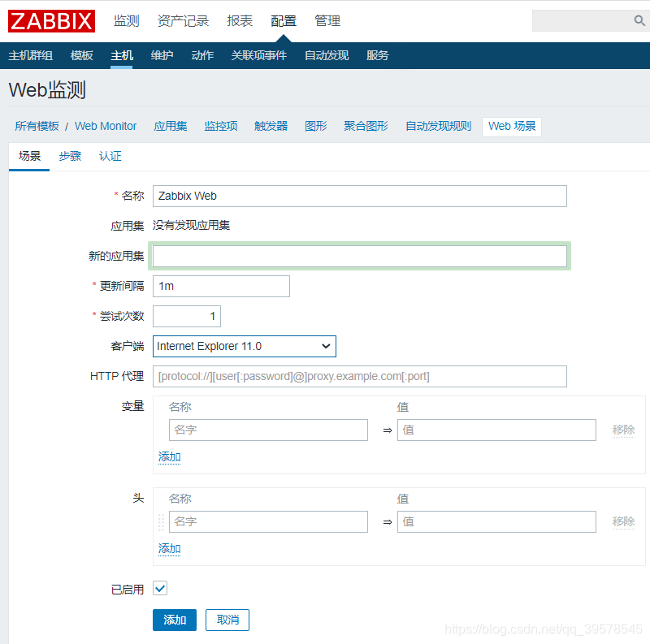Image resolution: width=650 pixels, height=644 pixels.
Task: Focus the 尝试次数 field
Action: [187, 317]
